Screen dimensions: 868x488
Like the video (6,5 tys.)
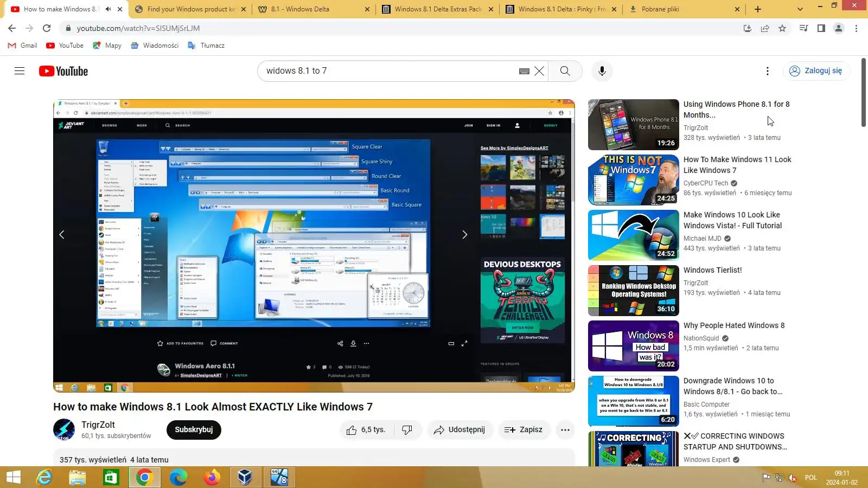[367, 430]
